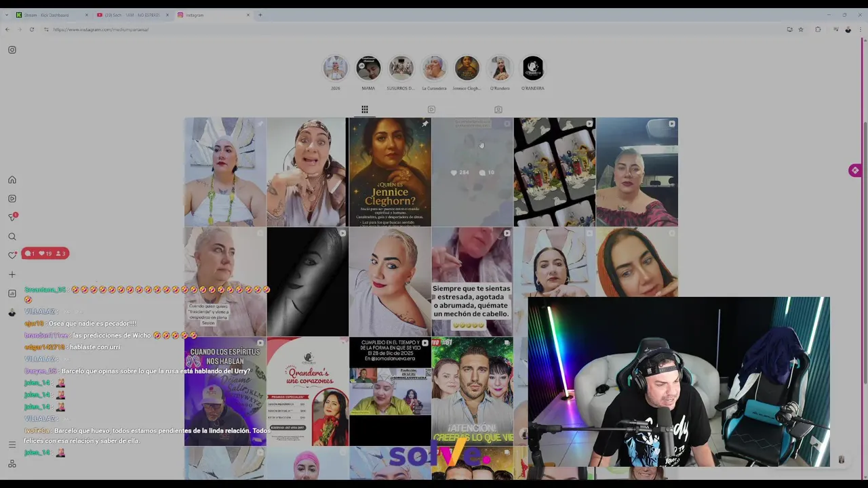Open the tab search dropdown arrow
Image resolution: width=868 pixels, height=488 pixels.
tap(6, 15)
